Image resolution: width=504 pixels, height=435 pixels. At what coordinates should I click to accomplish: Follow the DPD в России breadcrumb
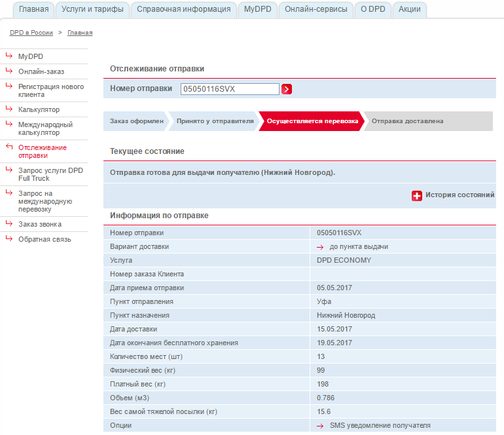31,33
